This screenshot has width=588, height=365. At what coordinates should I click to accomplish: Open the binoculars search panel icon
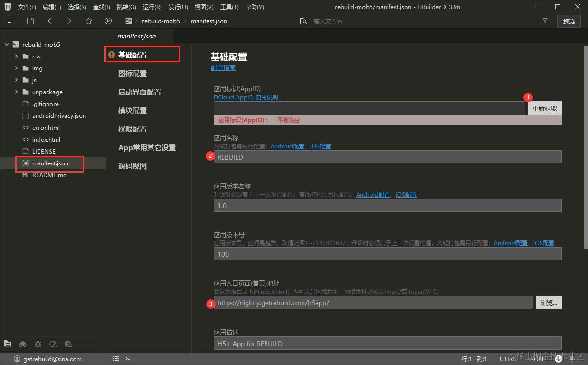click(23, 344)
